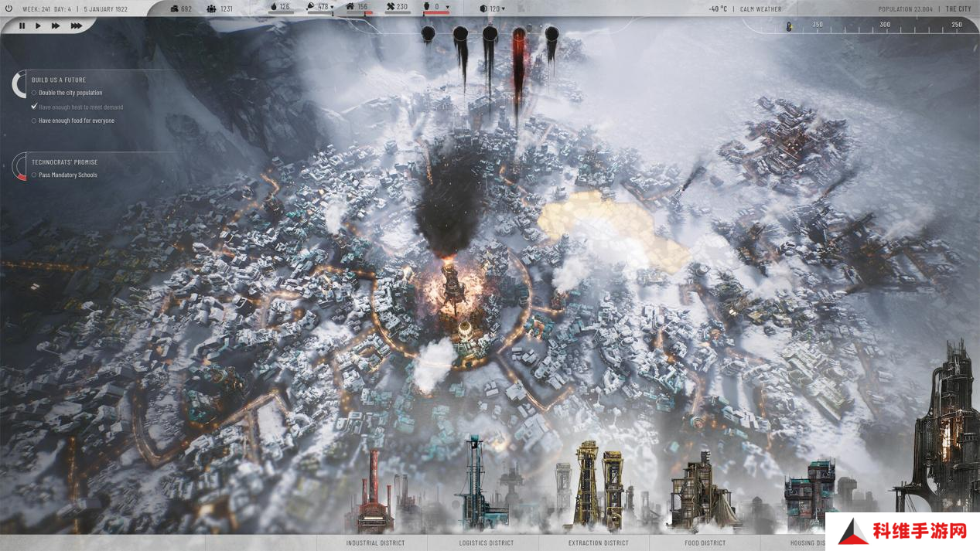The height and width of the screenshot is (551, 980).
Task: Click the third black faction orb
Action: click(490, 34)
